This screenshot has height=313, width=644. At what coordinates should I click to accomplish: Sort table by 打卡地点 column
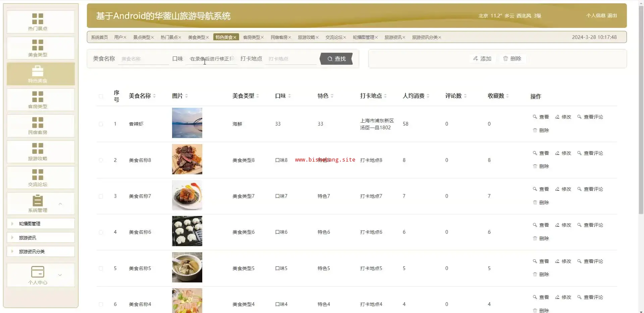pos(385,96)
